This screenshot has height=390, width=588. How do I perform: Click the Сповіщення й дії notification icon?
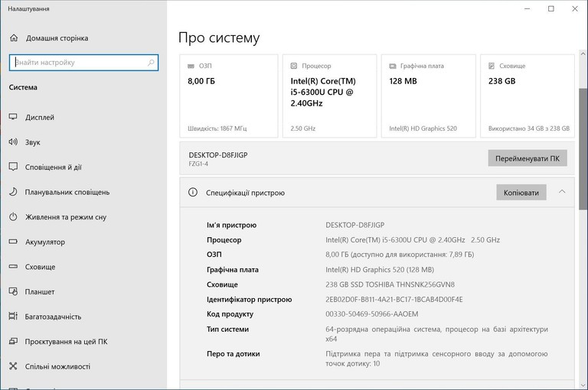pos(13,167)
